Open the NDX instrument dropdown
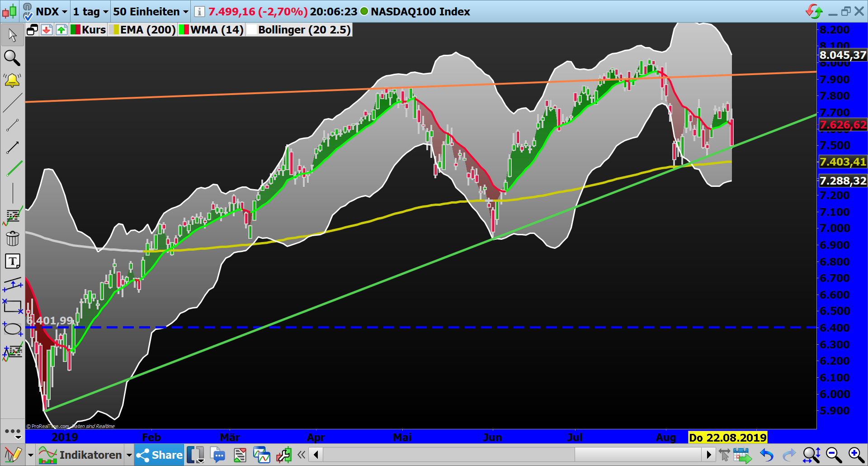868x466 pixels. (51, 12)
